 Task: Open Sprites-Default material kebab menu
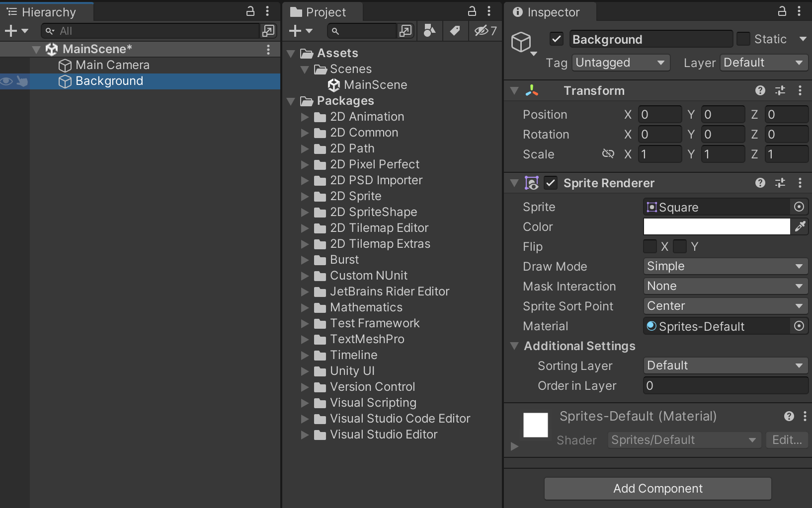(x=805, y=416)
